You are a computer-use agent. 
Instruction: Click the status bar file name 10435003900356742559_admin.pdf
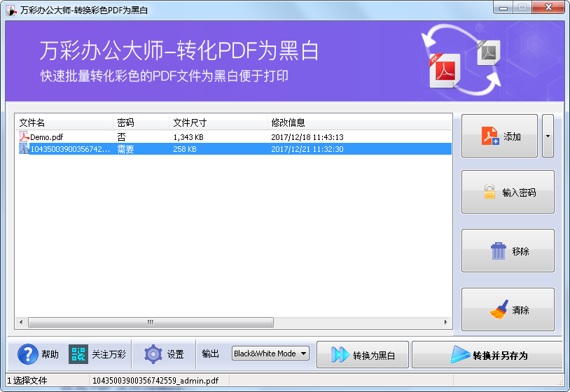[155, 380]
